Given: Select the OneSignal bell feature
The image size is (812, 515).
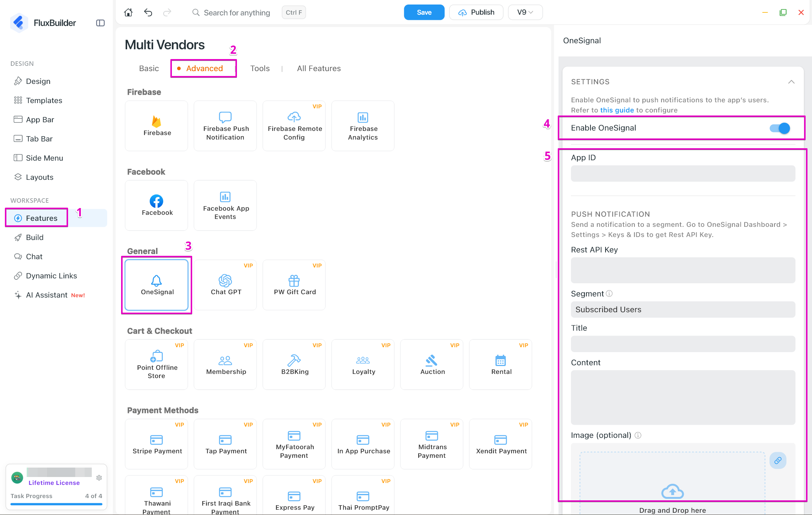Looking at the screenshot, I should tap(156, 285).
